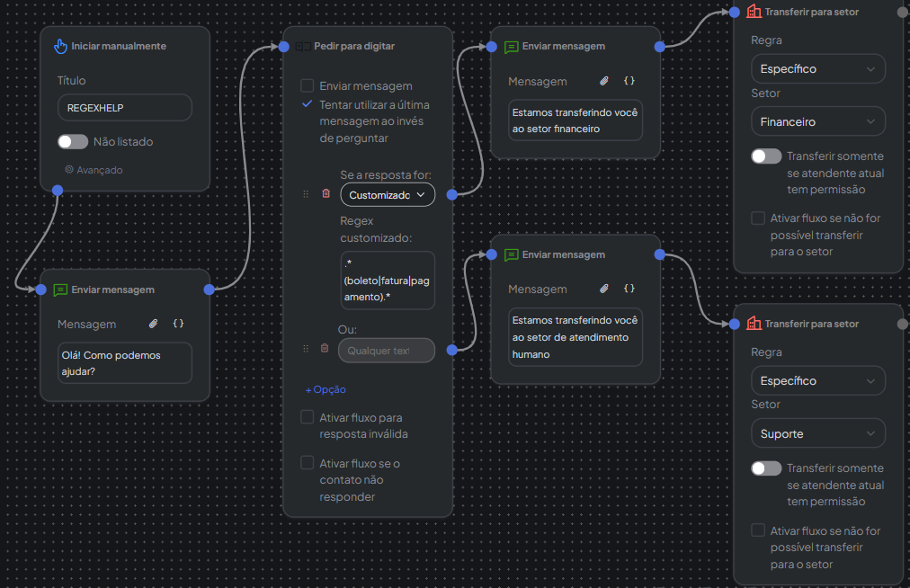The height and width of the screenshot is (588, 910).
Task: Click the regex customizado text area
Action: [x=387, y=281]
